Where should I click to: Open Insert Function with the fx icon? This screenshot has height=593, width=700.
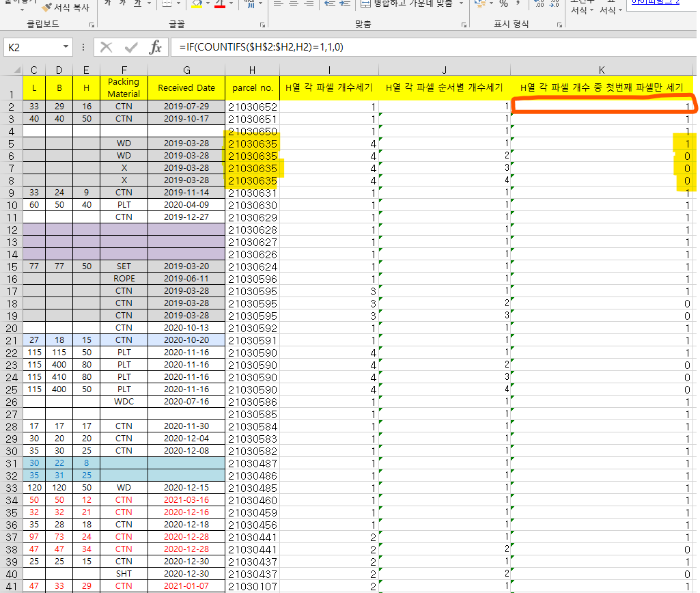[x=155, y=47]
